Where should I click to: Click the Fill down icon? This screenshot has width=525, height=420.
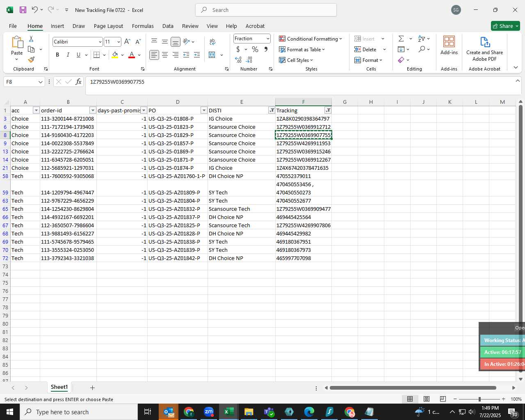[x=401, y=49]
